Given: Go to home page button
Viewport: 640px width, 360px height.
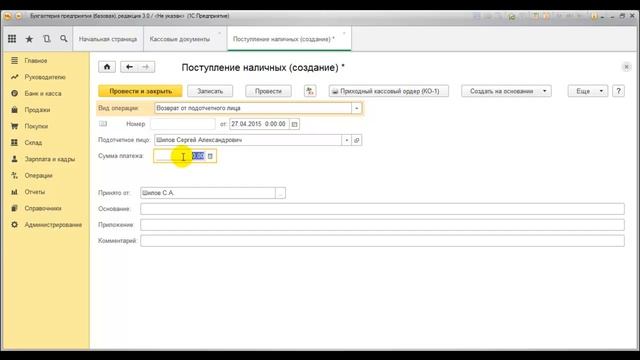Looking at the screenshot, I should click(107, 67).
